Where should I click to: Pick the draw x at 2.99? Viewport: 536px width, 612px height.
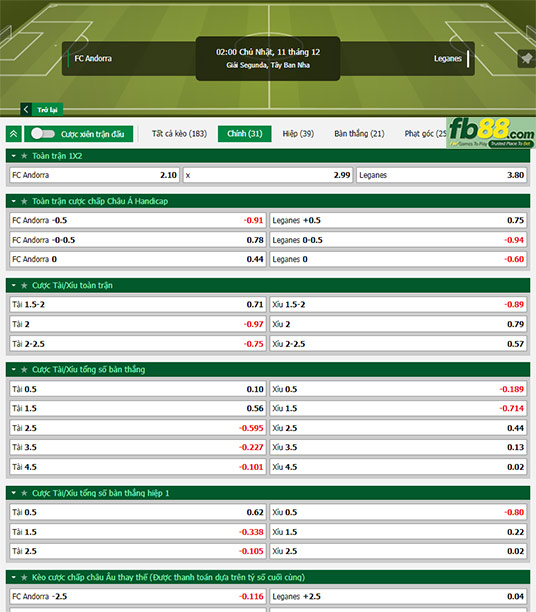(x=268, y=175)
